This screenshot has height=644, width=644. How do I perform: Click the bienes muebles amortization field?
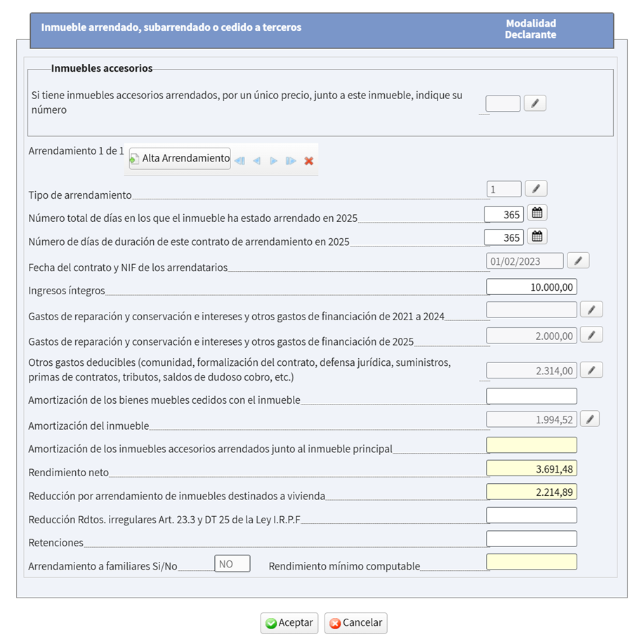(532, 396)
